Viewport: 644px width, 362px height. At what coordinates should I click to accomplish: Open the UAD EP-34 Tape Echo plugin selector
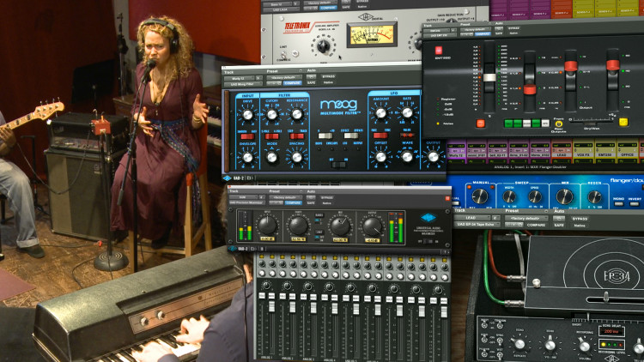[477, 225]
